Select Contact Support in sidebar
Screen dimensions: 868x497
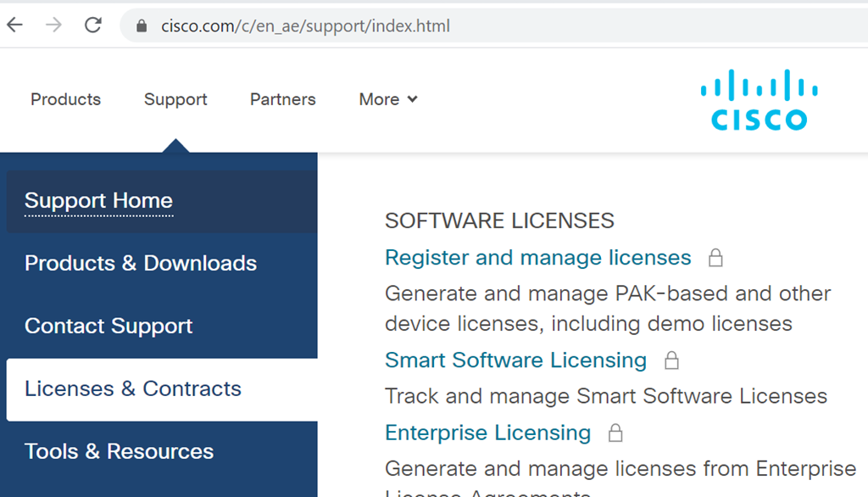click(x=162, y=327)
